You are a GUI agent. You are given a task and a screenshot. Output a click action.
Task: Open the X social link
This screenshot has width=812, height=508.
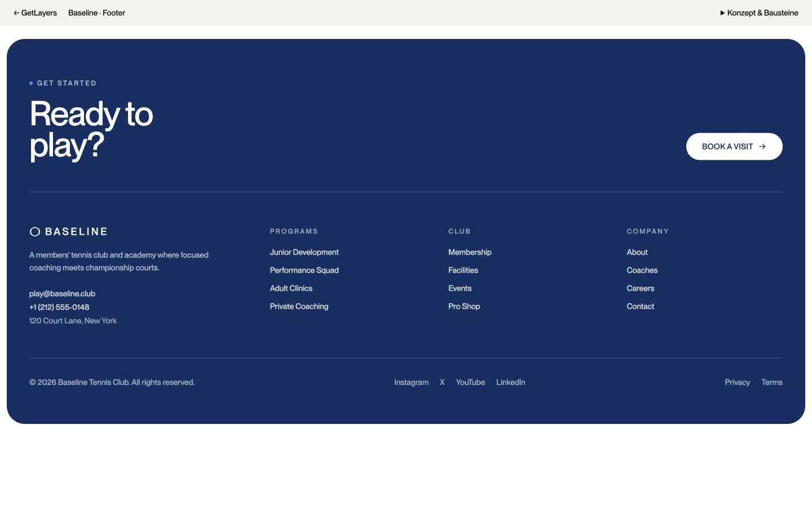[442, 382]
